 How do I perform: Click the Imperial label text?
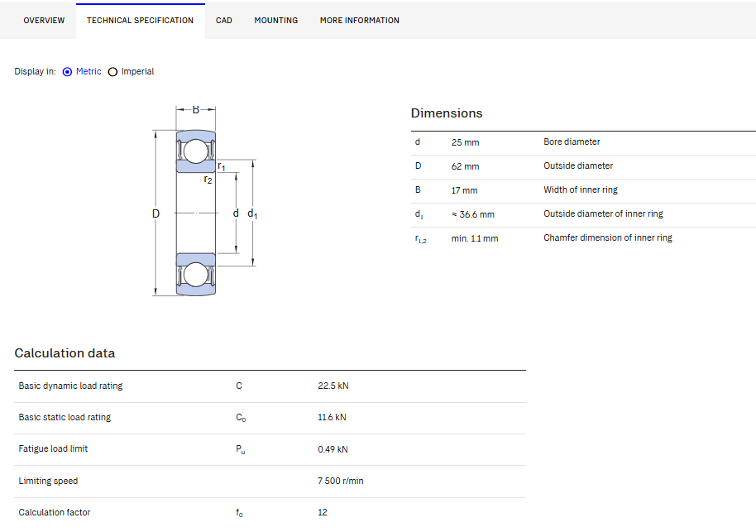pos(137,71)
